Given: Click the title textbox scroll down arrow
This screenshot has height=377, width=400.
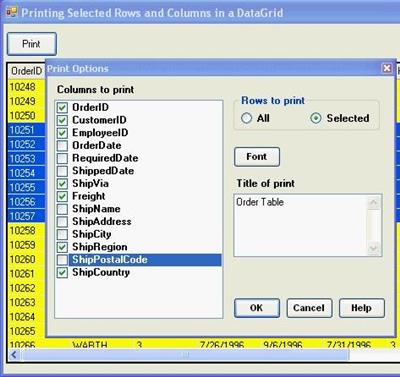Looking at the screenshot, I should pos(374,248).
